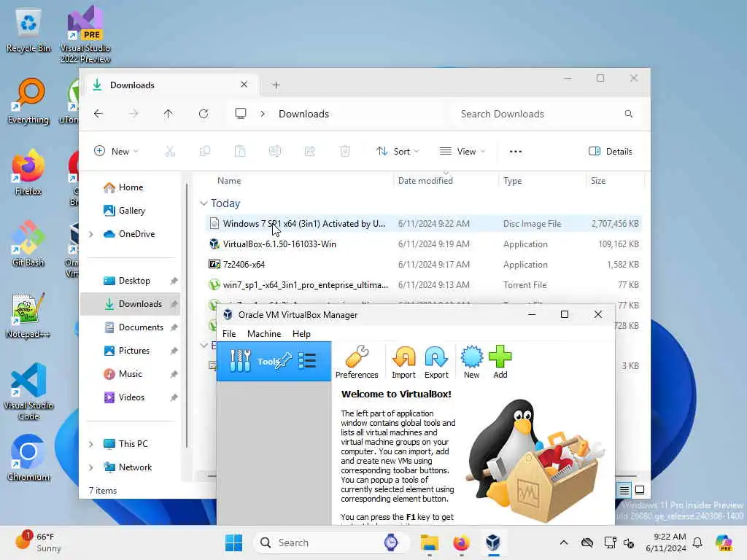Click the Visual Studio Code desktop shortcut
The image size is (747, 560).
click(x=28, y=392)
